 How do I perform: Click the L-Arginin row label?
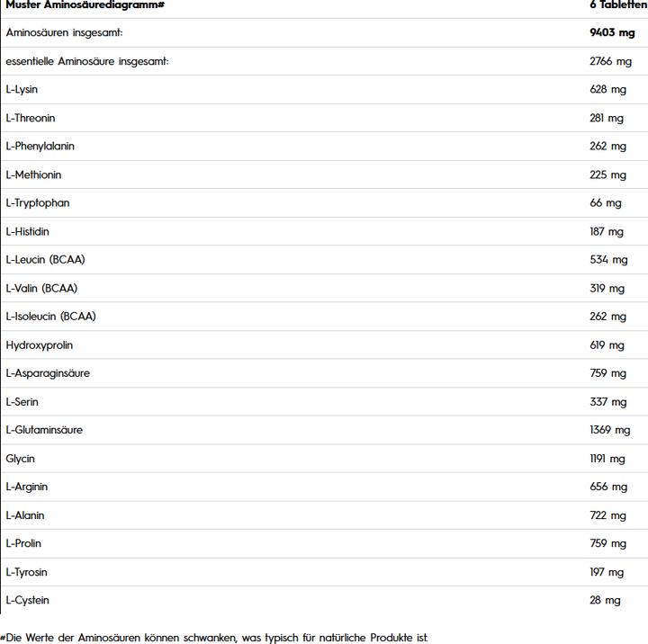[x=27, y=487]
